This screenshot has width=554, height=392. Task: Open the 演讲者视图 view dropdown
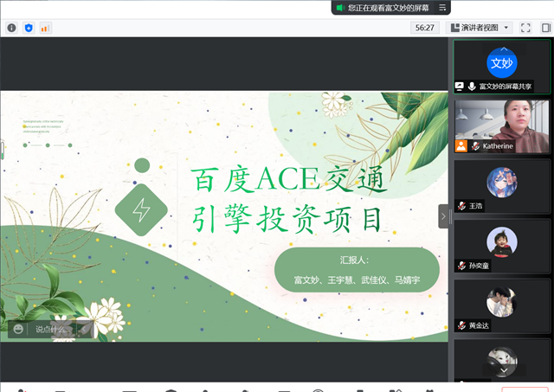pos(480,28)
